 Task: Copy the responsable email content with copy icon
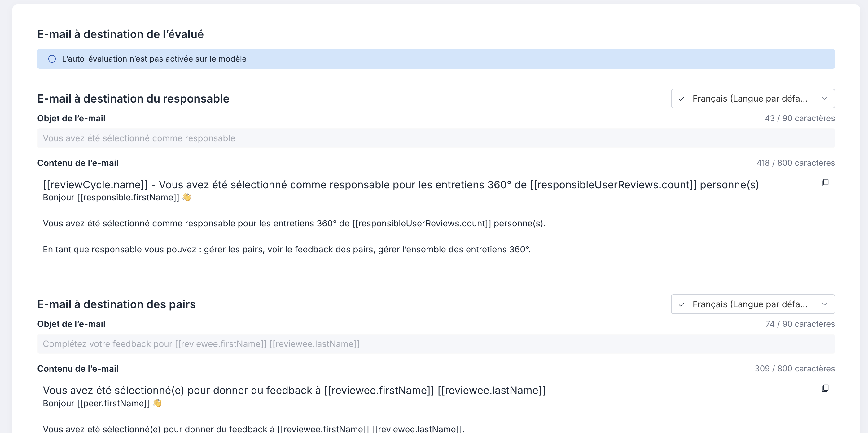825,183
